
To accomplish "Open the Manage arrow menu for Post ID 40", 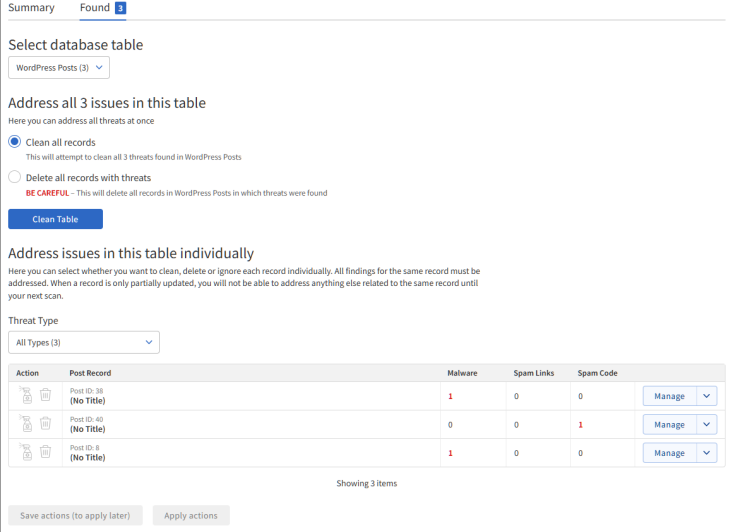I will [x=707, y=424].
